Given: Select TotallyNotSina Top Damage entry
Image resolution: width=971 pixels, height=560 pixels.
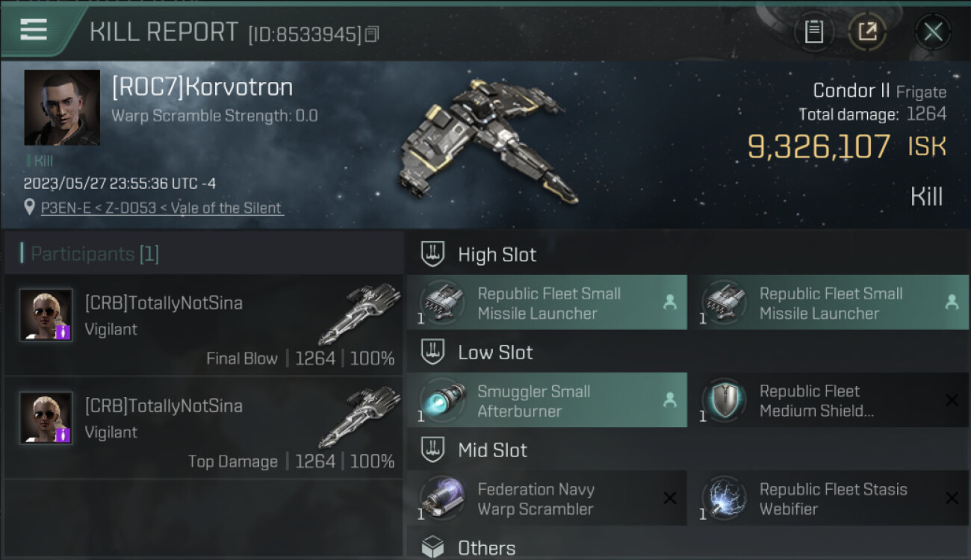Looking at the screenshot, I should click(x=203, y=428).
